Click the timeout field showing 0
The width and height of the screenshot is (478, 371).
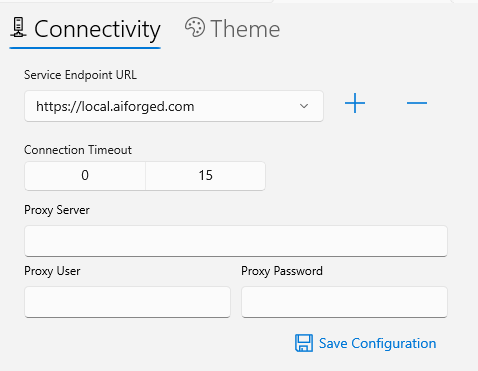click(85, 176)
